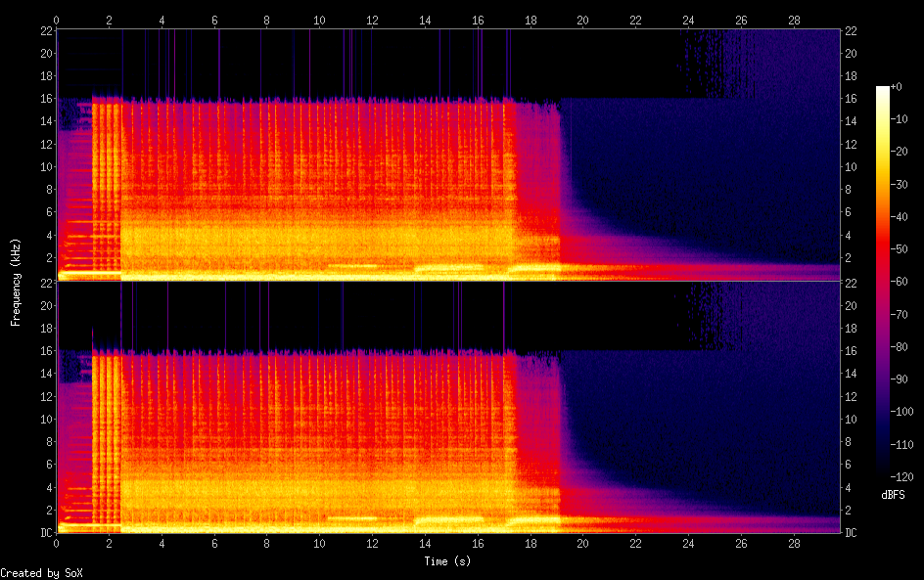Click the "-40" color scale label

[899, 217]
